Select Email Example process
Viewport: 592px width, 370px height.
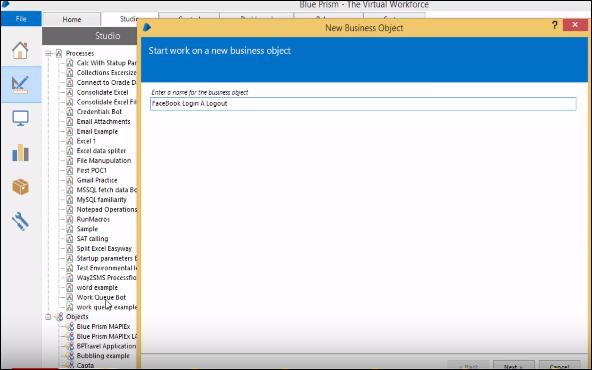[97, 131]
